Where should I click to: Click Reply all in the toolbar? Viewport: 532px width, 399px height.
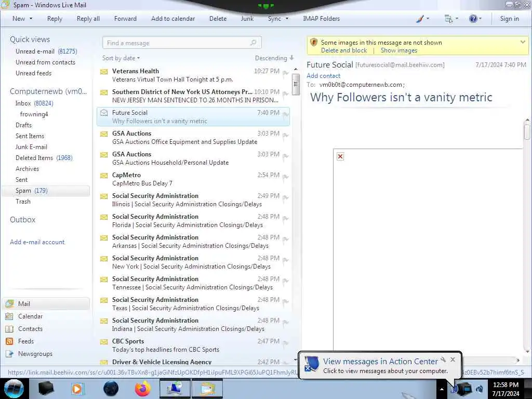(x=88, y=19)
